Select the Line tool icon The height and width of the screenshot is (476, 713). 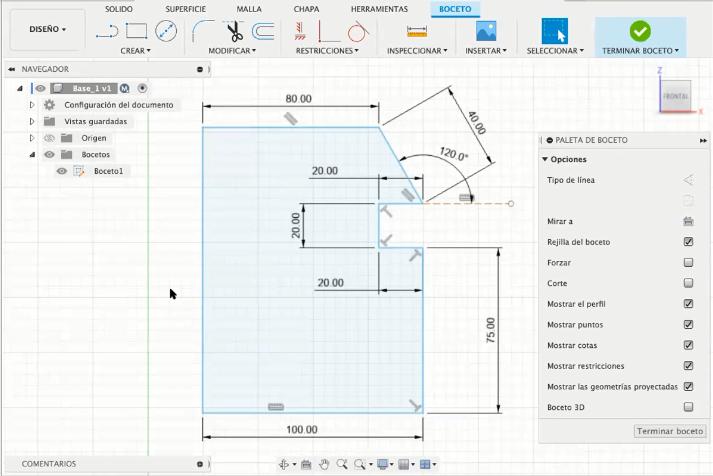(x=107, y=32)
